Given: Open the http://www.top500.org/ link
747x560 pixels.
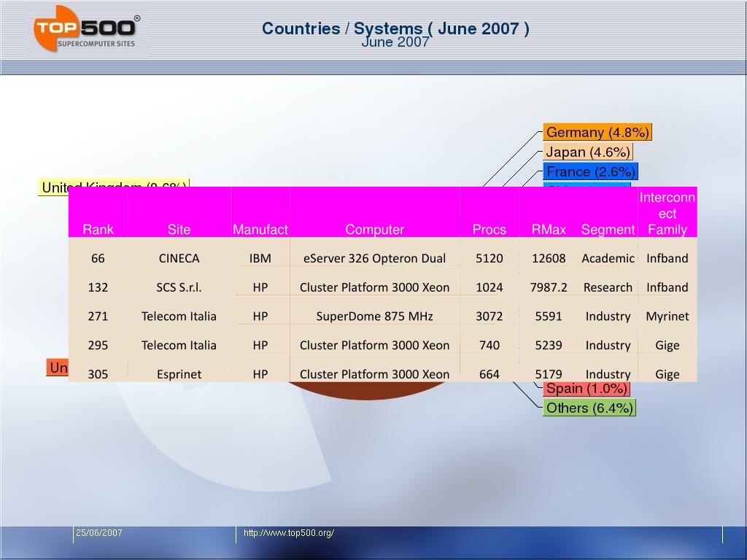Looking at the screenshot, I should click(x=289, y=533).
